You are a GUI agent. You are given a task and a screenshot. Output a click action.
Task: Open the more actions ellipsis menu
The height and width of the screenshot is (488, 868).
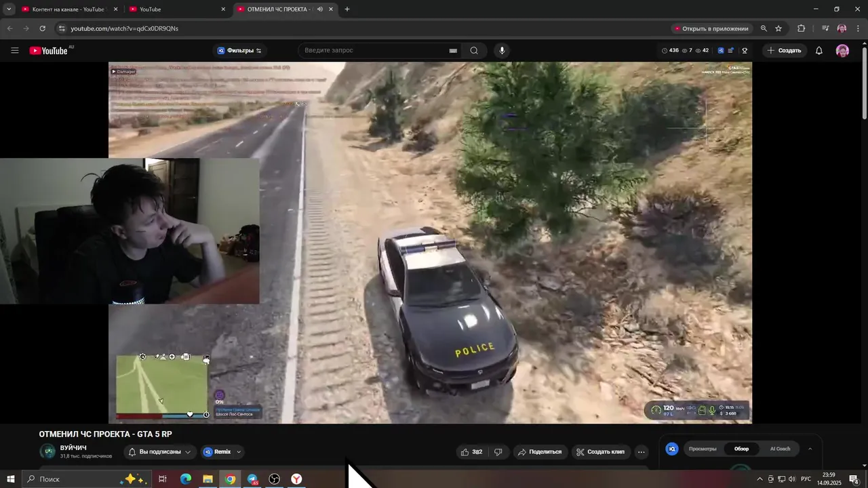click(x=642, y=451)
